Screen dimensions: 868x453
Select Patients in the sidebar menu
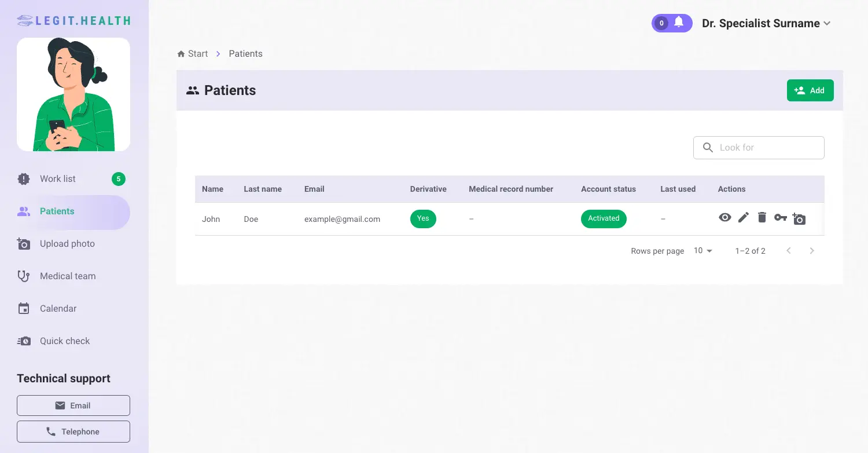click(57, 211)
